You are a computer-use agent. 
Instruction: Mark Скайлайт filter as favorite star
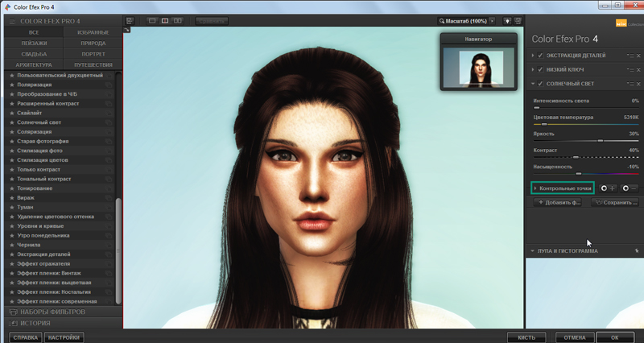pos(12,113)
